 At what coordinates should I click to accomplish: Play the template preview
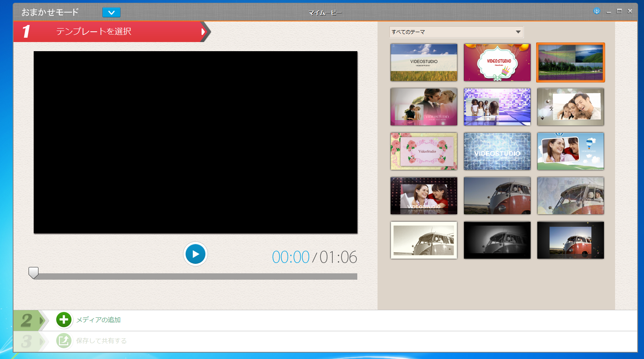(x=195, y=254)
